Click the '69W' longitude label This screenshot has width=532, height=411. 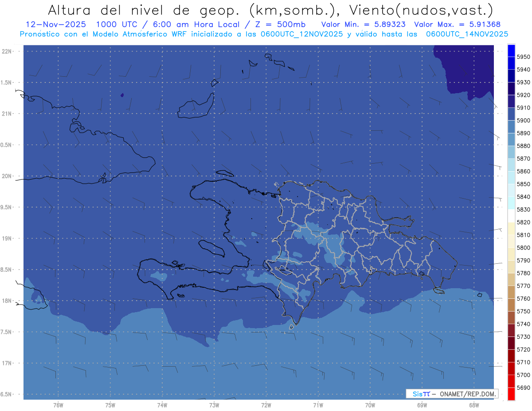[422, 405]
